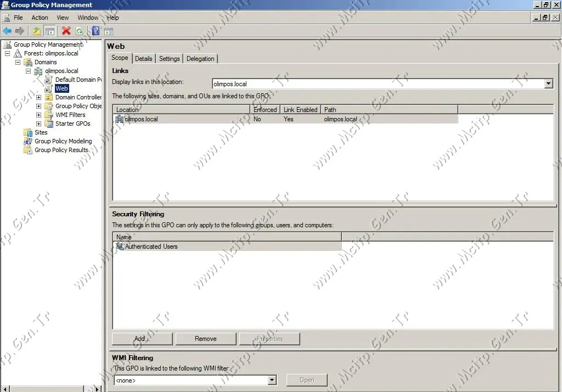Image resolution: width=562 pixels, height=392 pixels.
Task: Click the Name column header in Security Filtering
Action: [227, 237]
